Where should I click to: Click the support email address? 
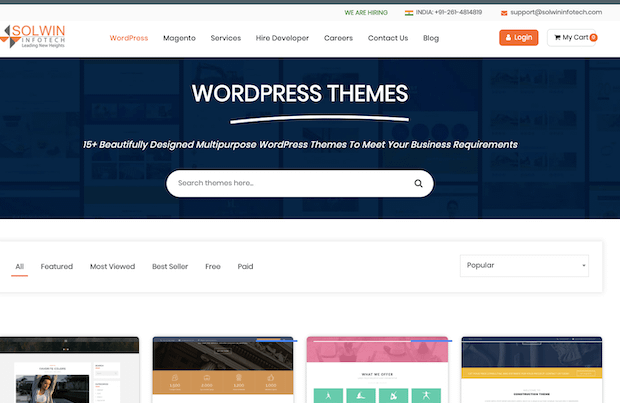coord(556,12)
